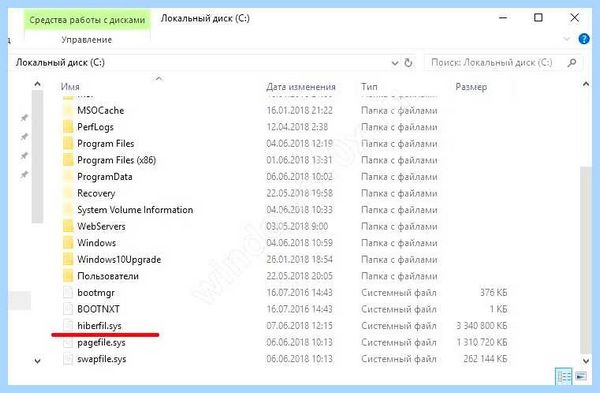Screen dimensions: 600x393
Task: Select the PerfLogs folder icon
Action: [68, 127]
